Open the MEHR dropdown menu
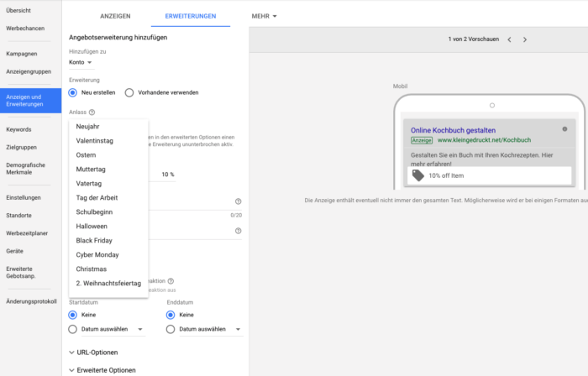The image size is (588, 376). click(264, 16)
